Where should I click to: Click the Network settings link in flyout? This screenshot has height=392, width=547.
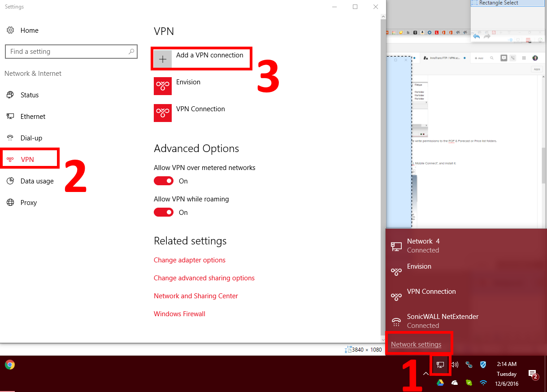pyautogui.click(x=416, y=344)
